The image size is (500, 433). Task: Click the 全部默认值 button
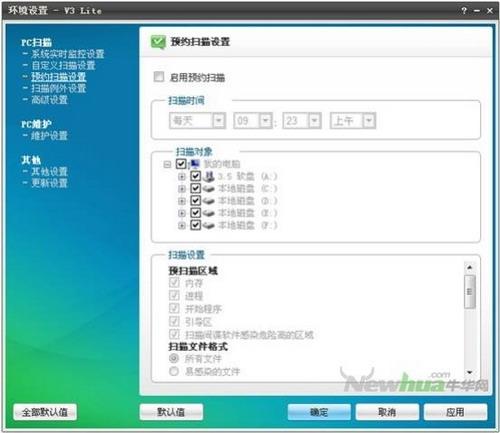(x=45, y=412)
